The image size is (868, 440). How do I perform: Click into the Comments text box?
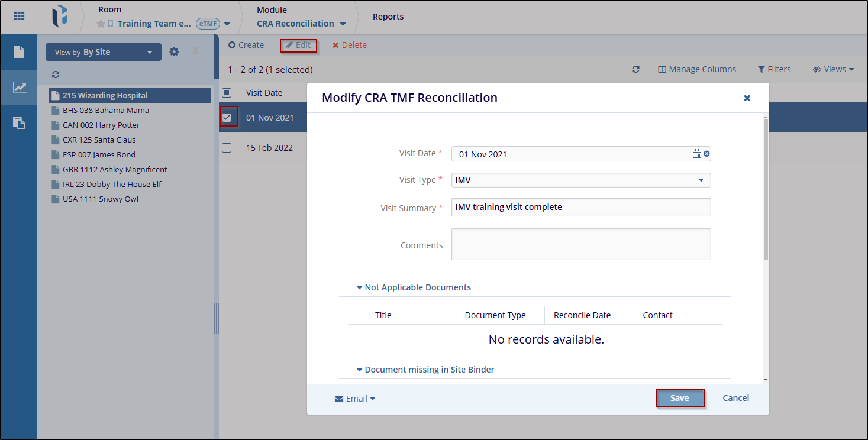[x=580, y=244]
